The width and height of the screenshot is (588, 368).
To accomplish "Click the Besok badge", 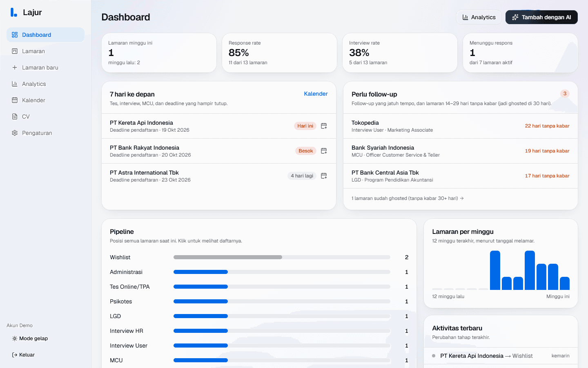I will click(x=305, y=151).
